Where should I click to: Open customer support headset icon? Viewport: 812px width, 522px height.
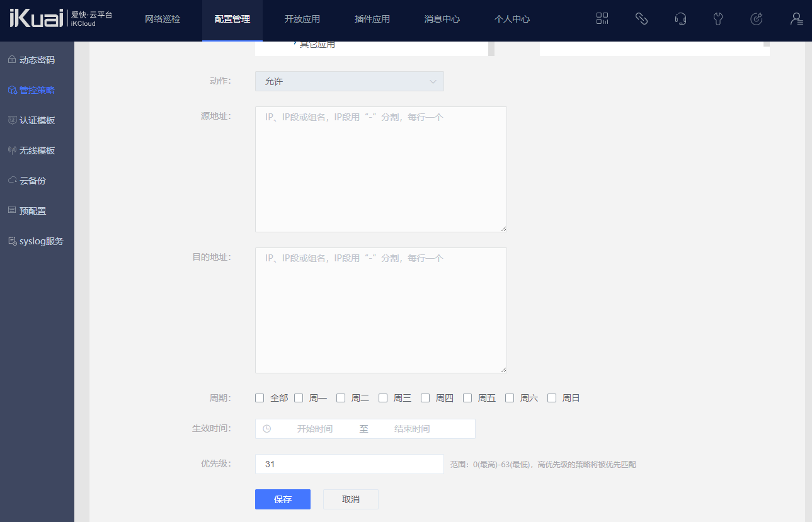click(680, 19)
